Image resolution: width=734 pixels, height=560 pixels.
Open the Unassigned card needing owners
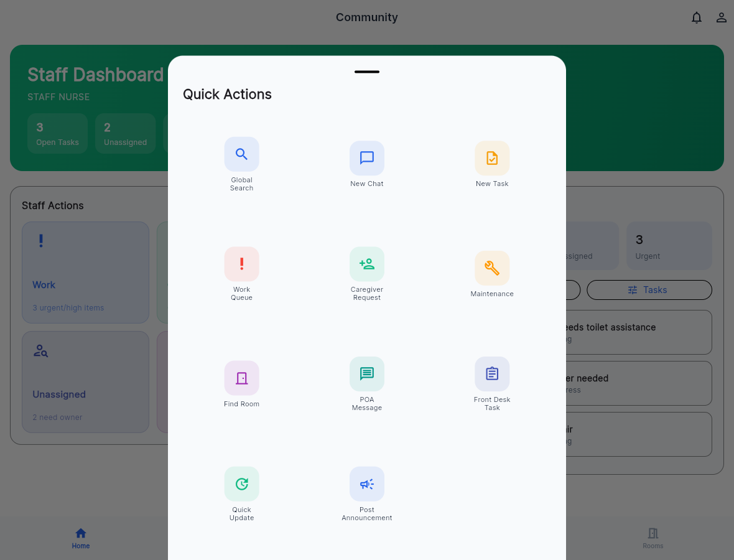(85, 381)
